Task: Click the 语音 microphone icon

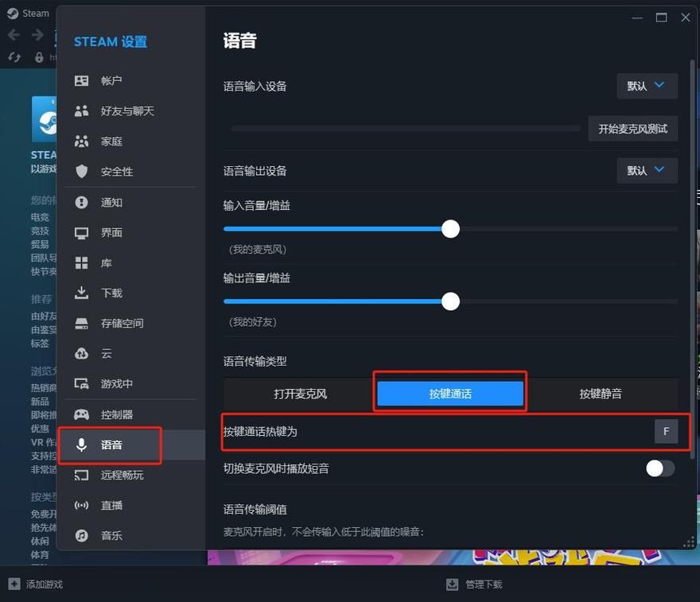Action: (x=81, y=445)
